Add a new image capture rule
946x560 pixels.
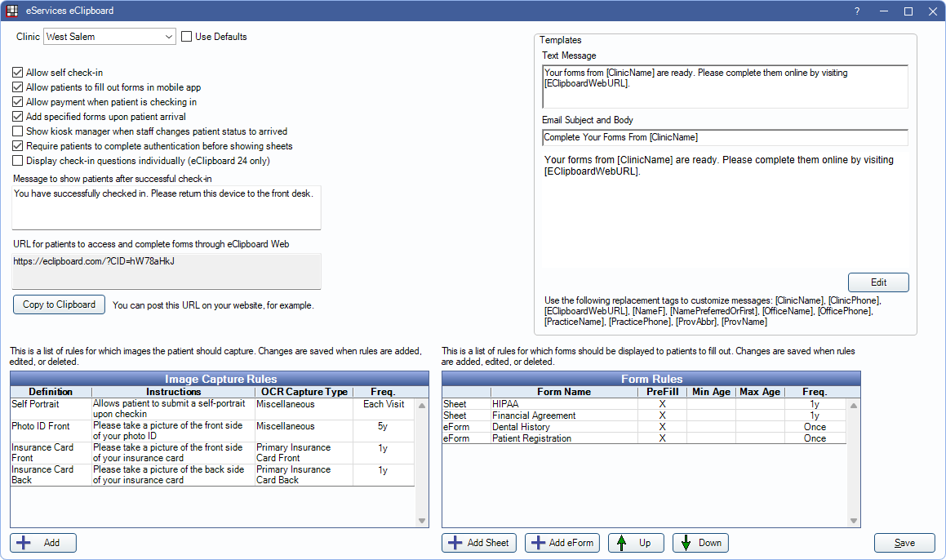point(42,543)
